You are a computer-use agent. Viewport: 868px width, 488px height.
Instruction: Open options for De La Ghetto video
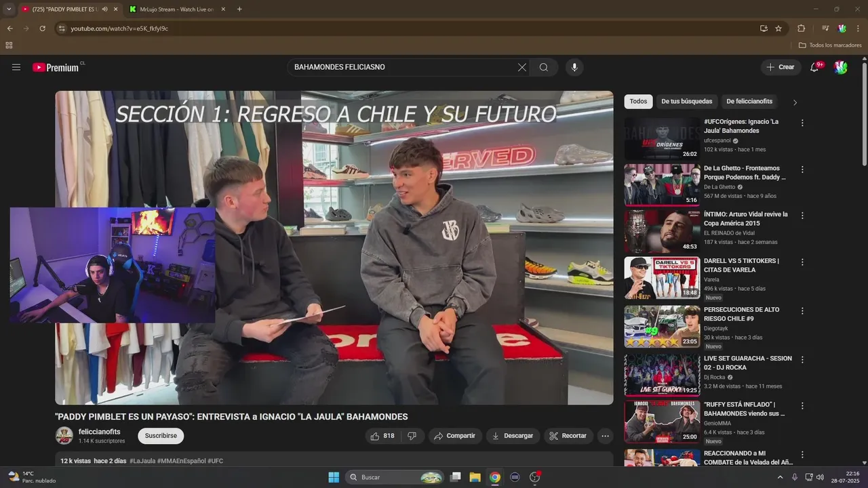point(802,169)
